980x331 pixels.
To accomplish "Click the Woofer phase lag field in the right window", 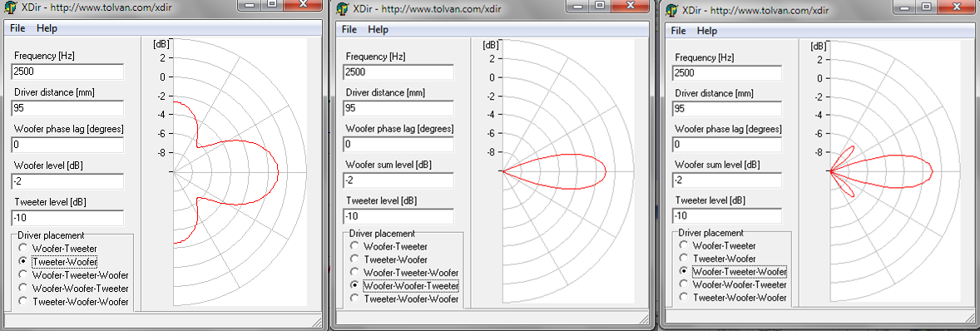I will [727, 145].
